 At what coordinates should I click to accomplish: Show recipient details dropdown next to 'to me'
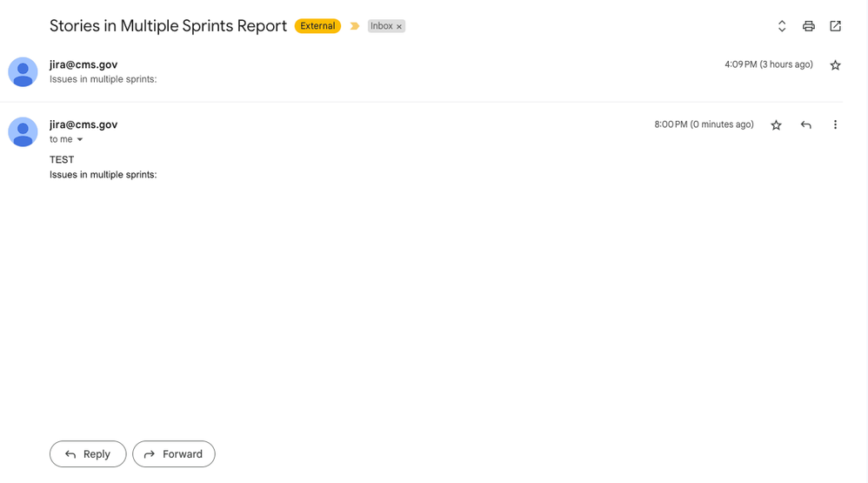(x=80, y=139)
